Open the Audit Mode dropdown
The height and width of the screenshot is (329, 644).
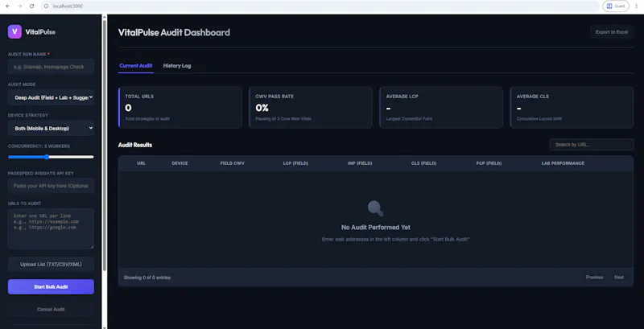51,97
